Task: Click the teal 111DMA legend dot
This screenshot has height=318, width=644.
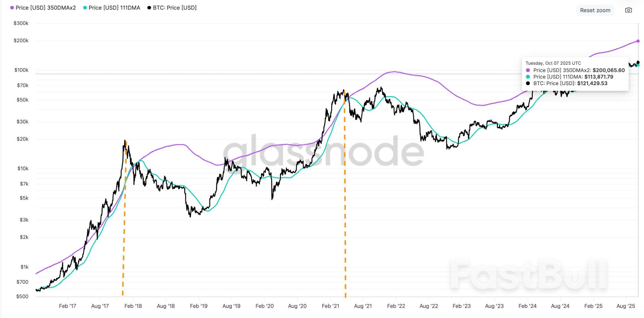Action: (x=85, y=8)
